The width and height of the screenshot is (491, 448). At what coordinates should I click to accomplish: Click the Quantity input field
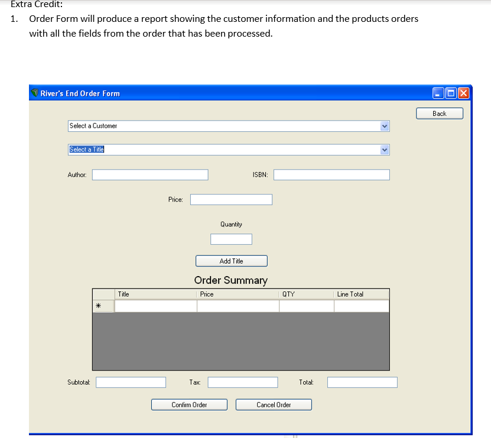tap(231, 239)
